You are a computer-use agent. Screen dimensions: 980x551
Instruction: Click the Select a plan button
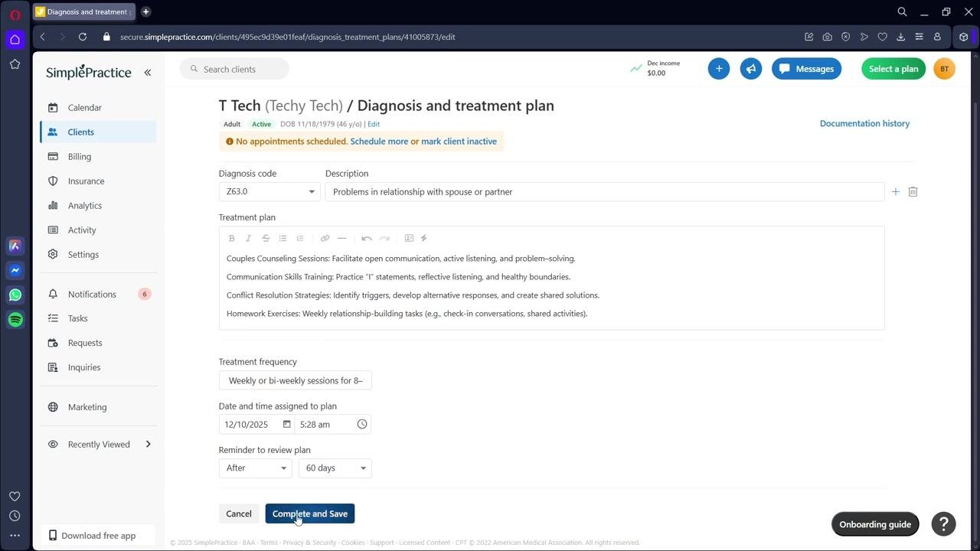point(893,69)
